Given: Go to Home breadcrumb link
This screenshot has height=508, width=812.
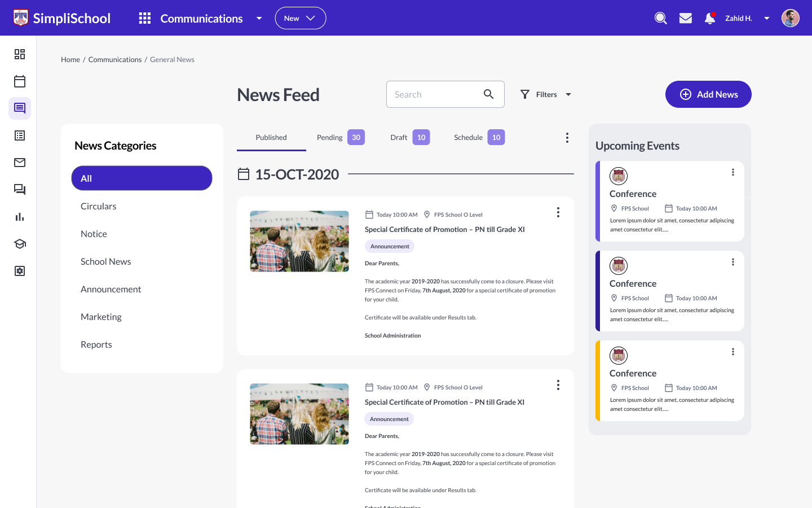Looking at the screenshot, I should [70, 59].
